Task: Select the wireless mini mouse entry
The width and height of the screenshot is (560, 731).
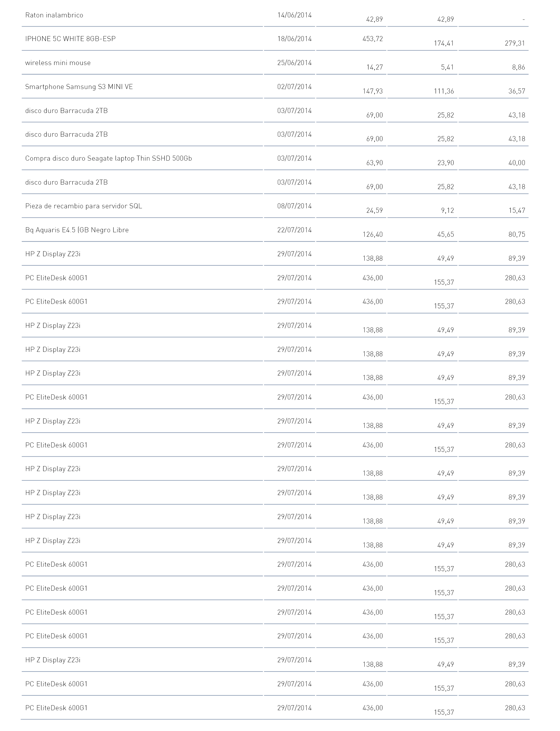Action: 58,63
